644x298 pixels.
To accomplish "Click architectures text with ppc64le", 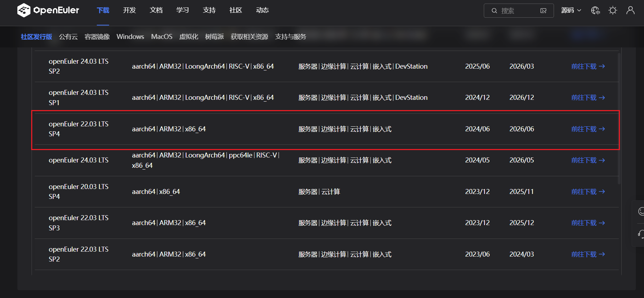I will coord(206,160).
